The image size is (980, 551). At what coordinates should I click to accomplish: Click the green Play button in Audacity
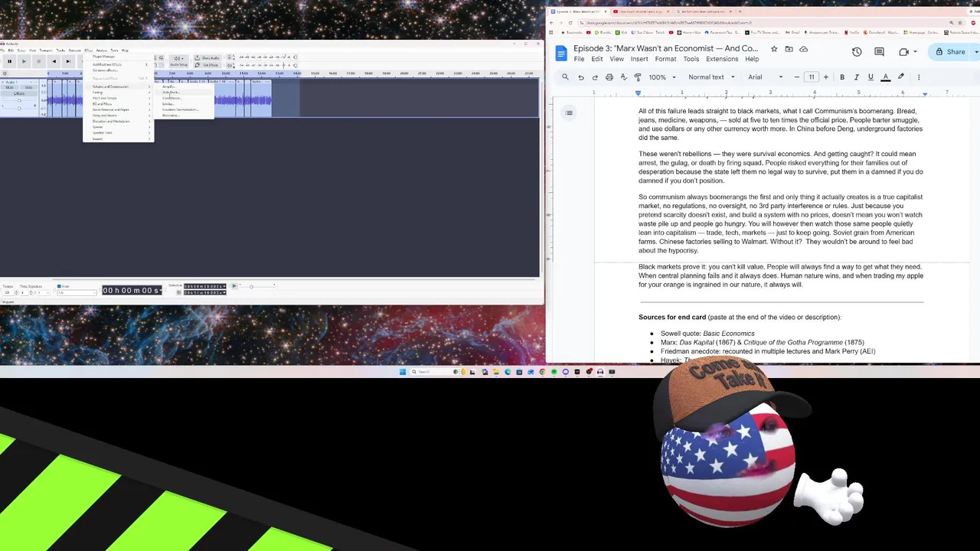24,61
